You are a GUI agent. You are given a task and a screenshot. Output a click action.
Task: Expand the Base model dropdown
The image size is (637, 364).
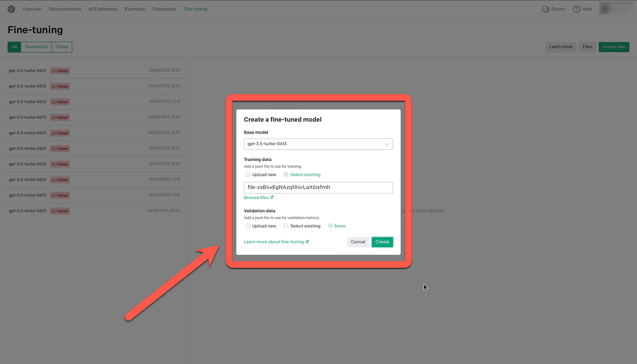pyautogui.click(x=318, y=144)
